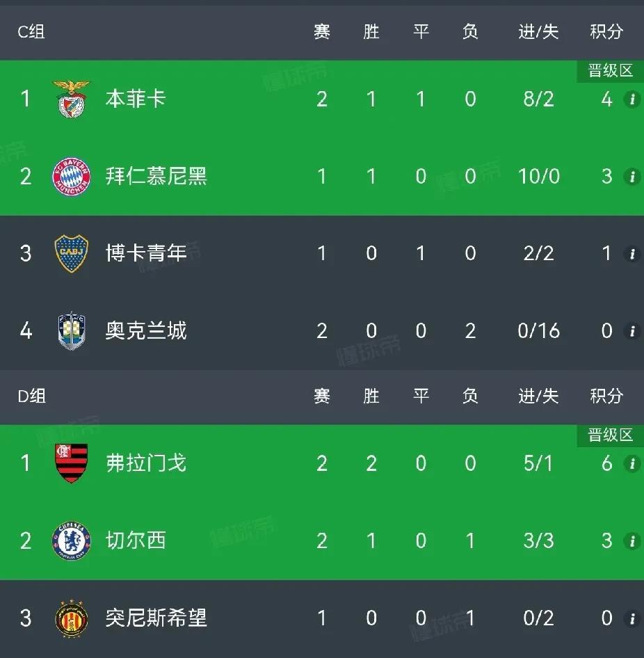
Task: Click the Benfica club crest
Action: 72,99
